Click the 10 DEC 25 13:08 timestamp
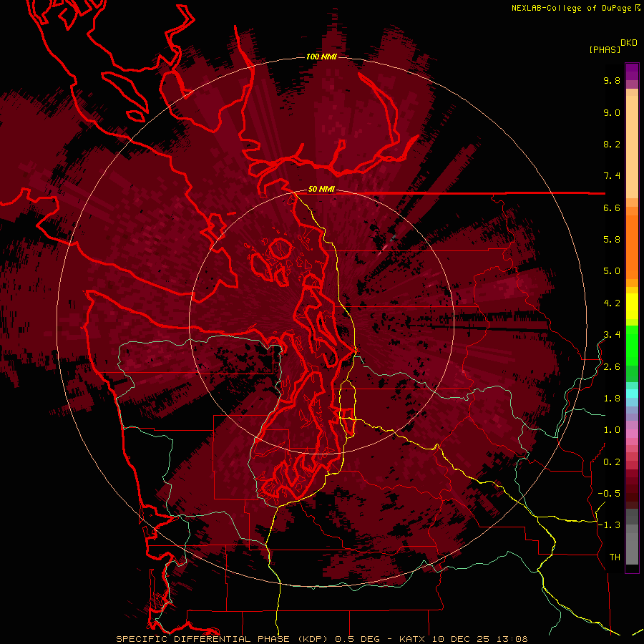Viewport: 644px width, 644px height. coord(479,639)
